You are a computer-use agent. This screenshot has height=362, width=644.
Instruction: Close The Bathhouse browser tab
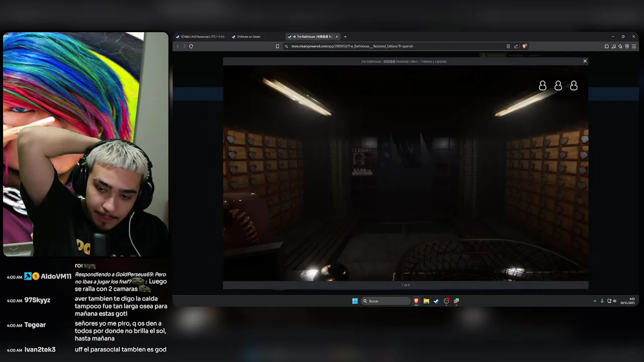[337, 37]
